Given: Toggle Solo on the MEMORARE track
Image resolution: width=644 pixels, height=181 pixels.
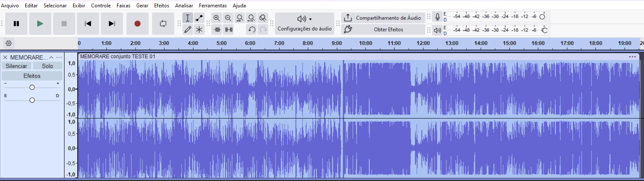Looking at the screenshot, I should [47, 66].
